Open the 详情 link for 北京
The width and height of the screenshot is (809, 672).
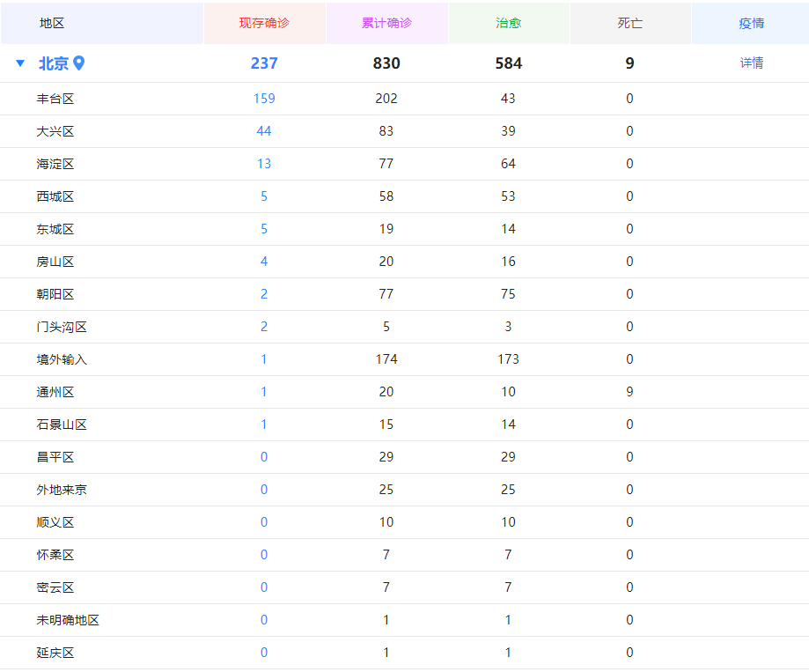751,63
